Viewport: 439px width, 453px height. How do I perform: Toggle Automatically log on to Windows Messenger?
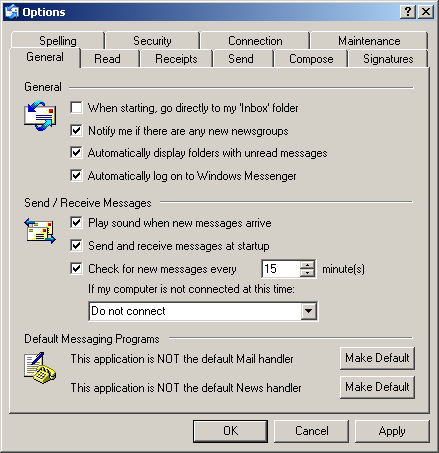[x=76, y=175]
